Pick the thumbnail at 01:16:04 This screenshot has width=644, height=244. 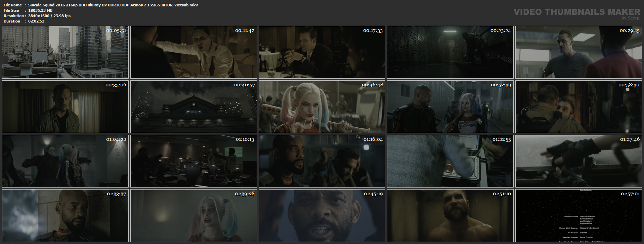tap(322, 161)
